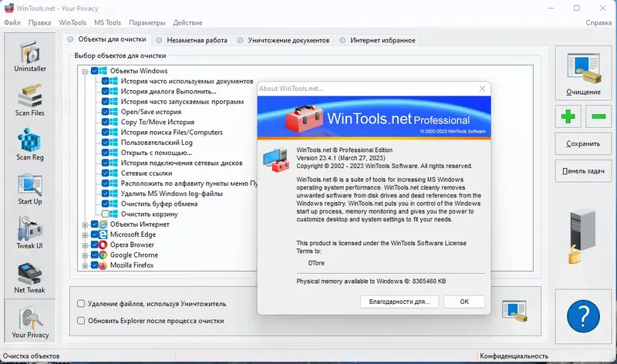This screenshot has width=617, height=364.
Task: Select the Your Privacy tool
Action: coord(30,321)
